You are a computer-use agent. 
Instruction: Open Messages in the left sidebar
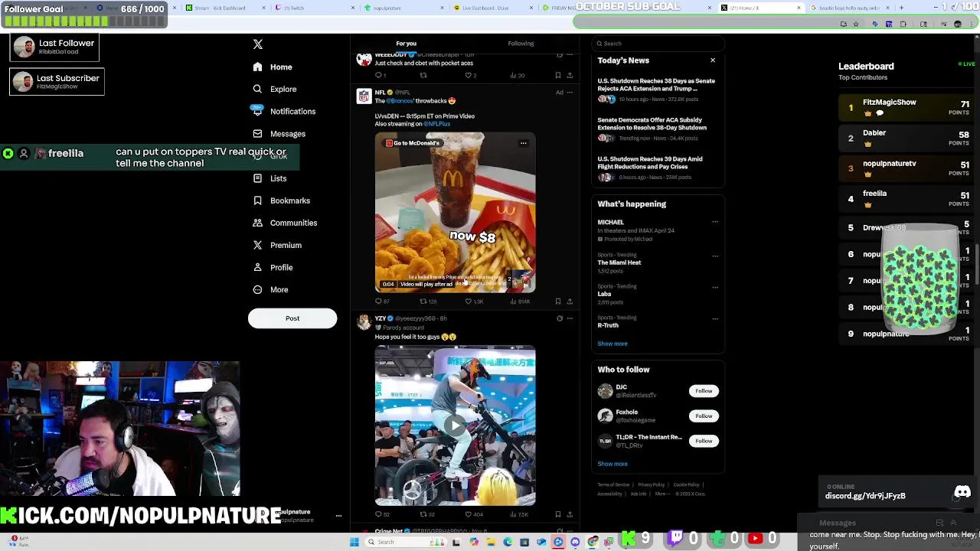[279, 134]
